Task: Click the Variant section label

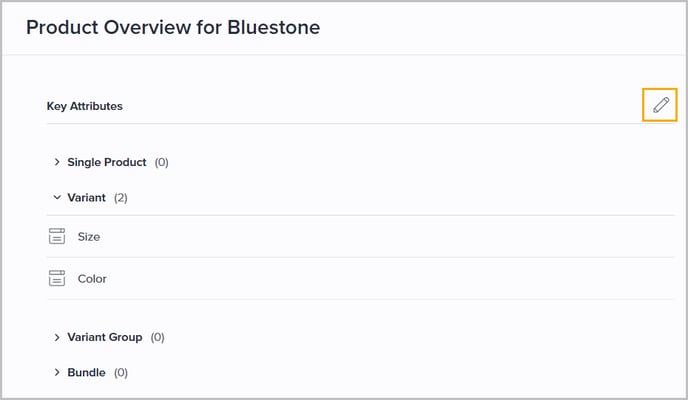Action: point(87,198)
